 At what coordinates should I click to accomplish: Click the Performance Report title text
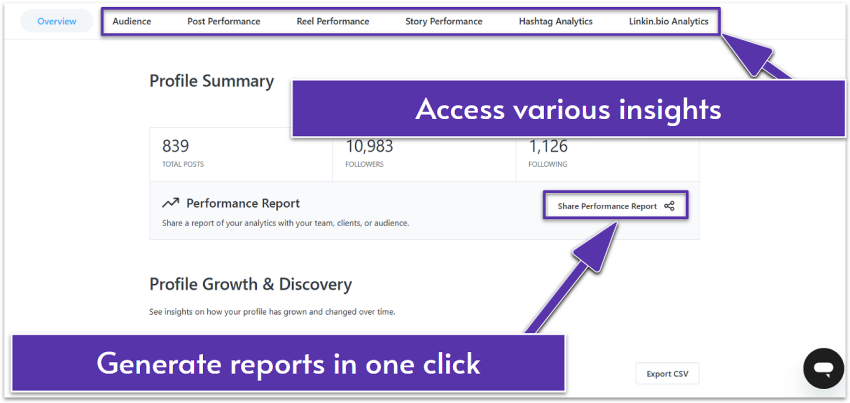243,203
